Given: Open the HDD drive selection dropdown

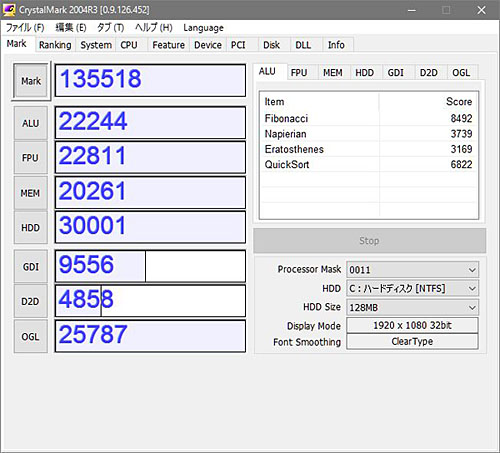Looking at the screenshot, I should click(x=412, y=288).
